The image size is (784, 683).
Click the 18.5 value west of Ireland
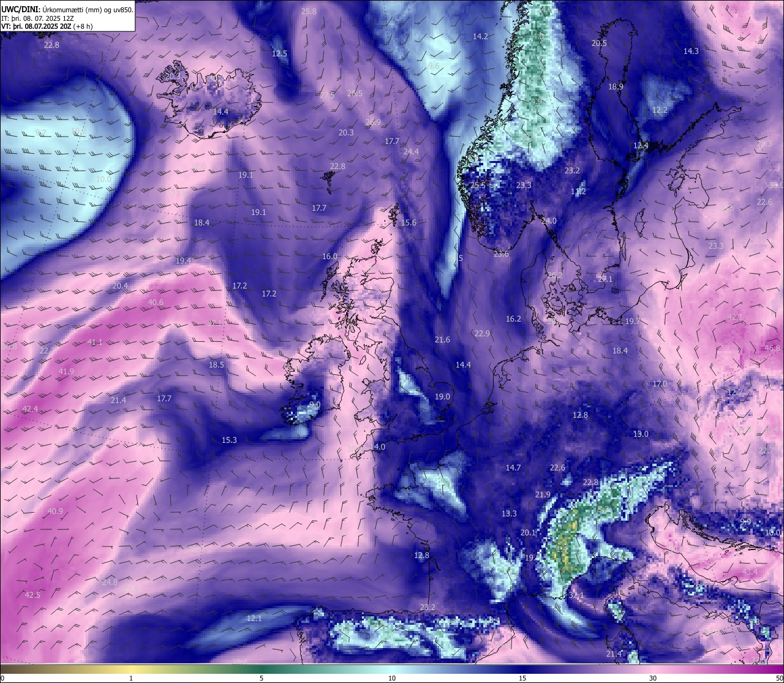click(216, 364)
